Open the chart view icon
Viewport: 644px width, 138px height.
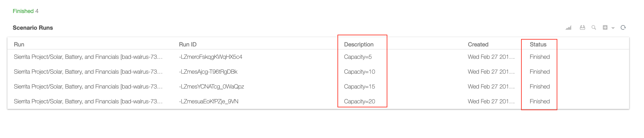568,28
